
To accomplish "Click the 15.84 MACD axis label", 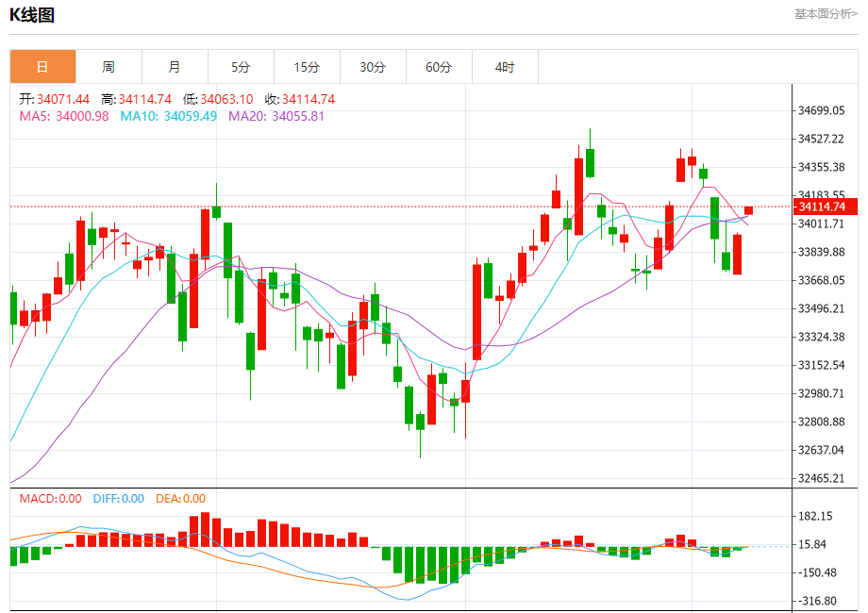I will point(812,544).
